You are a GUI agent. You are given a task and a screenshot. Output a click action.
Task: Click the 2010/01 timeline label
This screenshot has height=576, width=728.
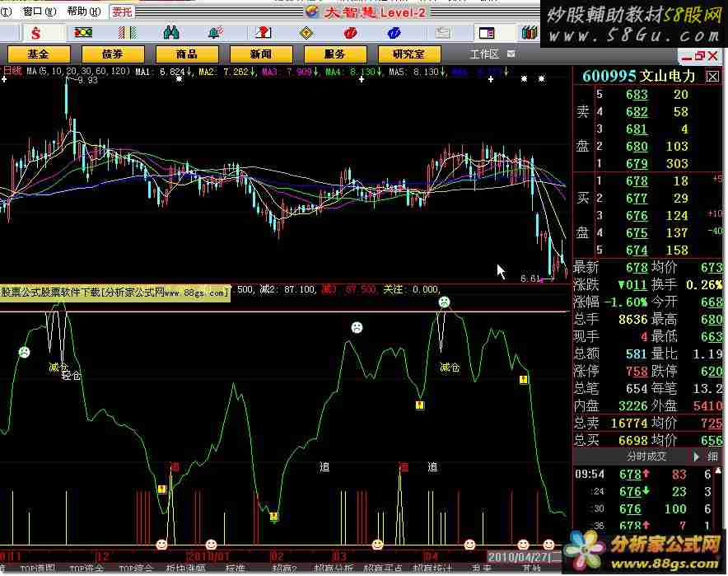(208, 556)
